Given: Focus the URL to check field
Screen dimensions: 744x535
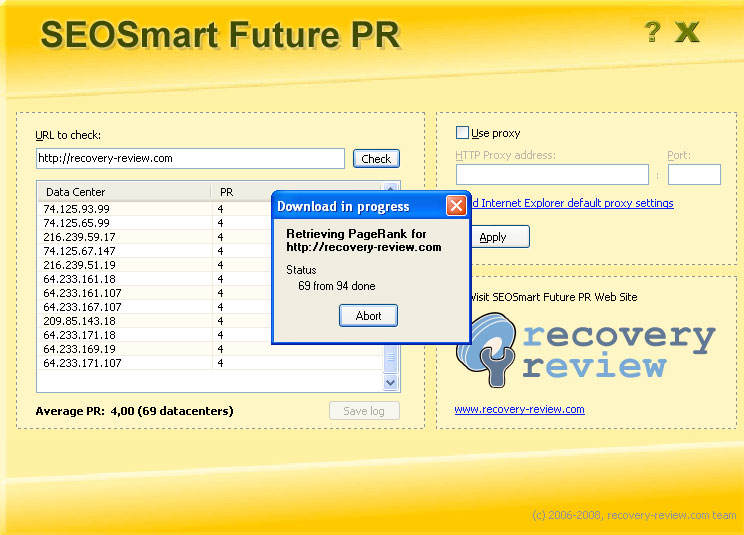Looking at the screenshot, I should 190,158.
